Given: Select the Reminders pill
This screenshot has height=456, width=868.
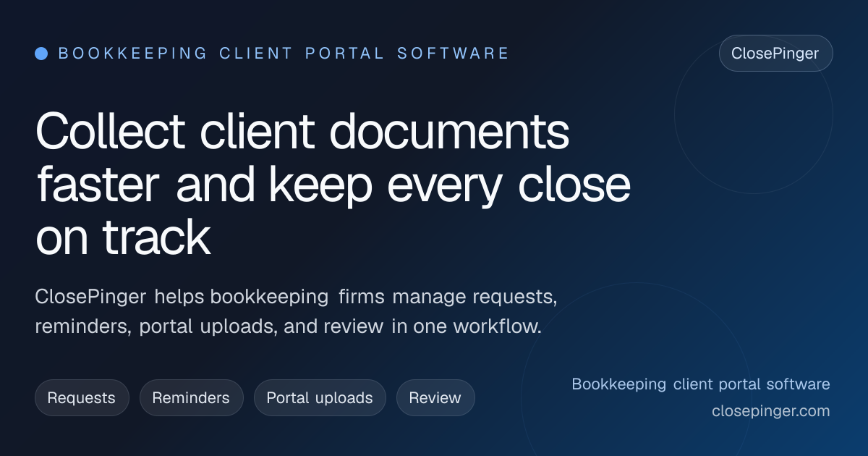Looking at the screenshot, I should (191, 398).
